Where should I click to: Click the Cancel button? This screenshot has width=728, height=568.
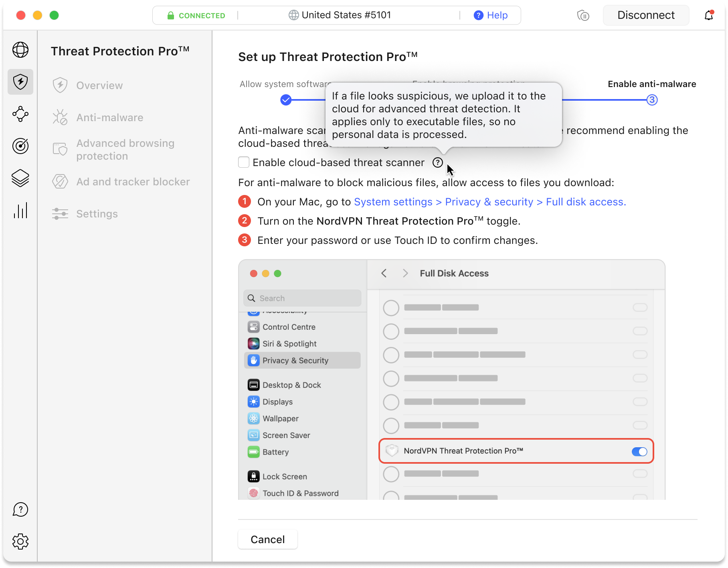click(268, 540)
